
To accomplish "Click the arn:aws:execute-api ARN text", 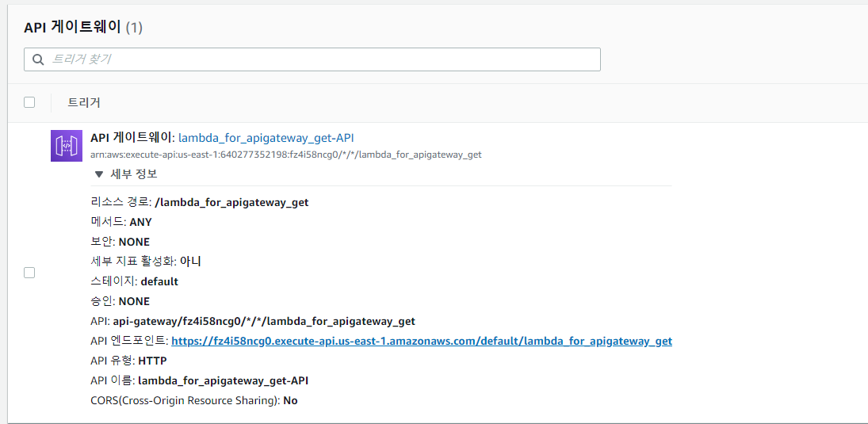I will point(286,155).
